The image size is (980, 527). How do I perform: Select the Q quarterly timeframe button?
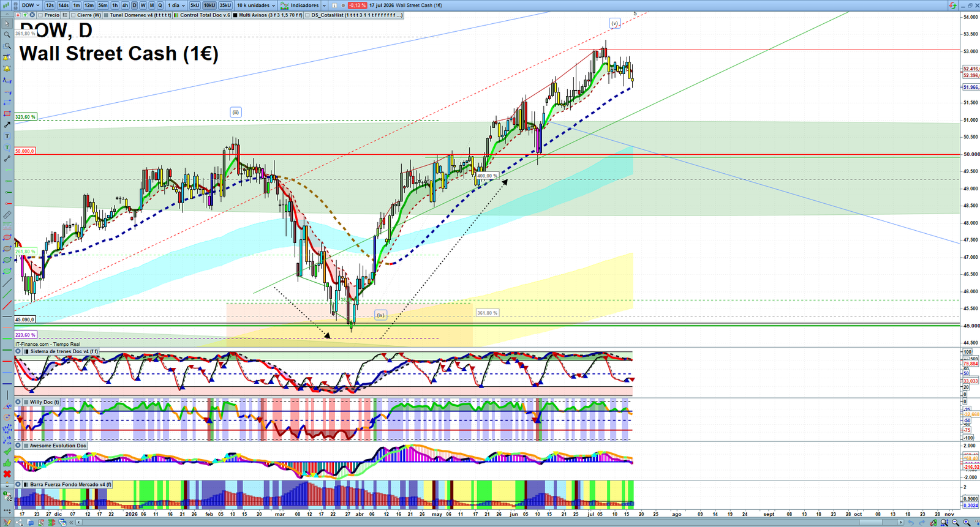coord(160,6)
